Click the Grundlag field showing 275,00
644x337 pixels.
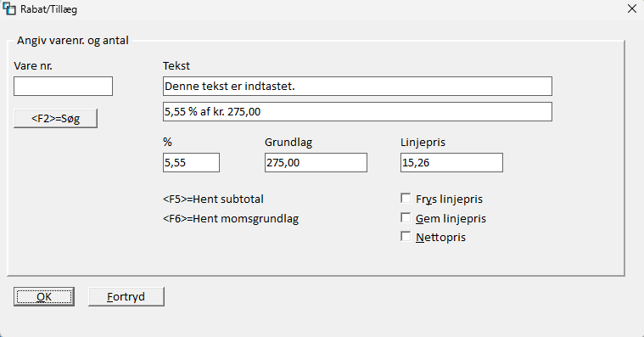316,163
